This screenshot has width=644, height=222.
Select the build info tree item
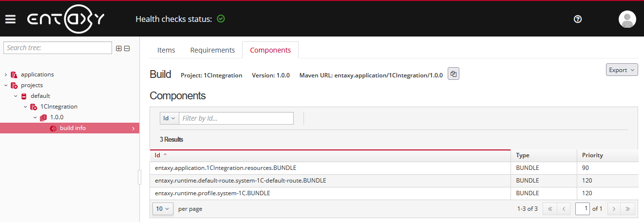pos(70,128)
